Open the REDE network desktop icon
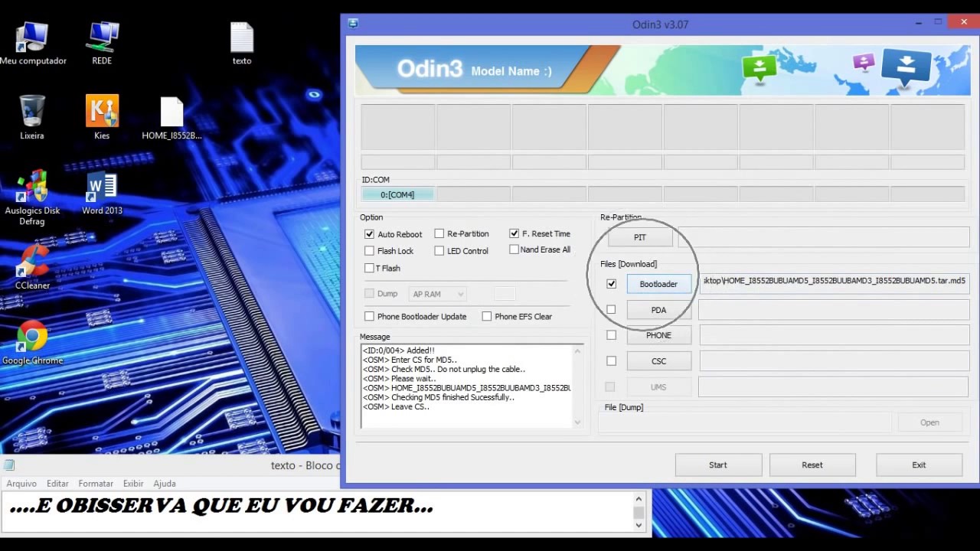Image resolution: width=980 pixels, height=551 pixels. (102, 43)
